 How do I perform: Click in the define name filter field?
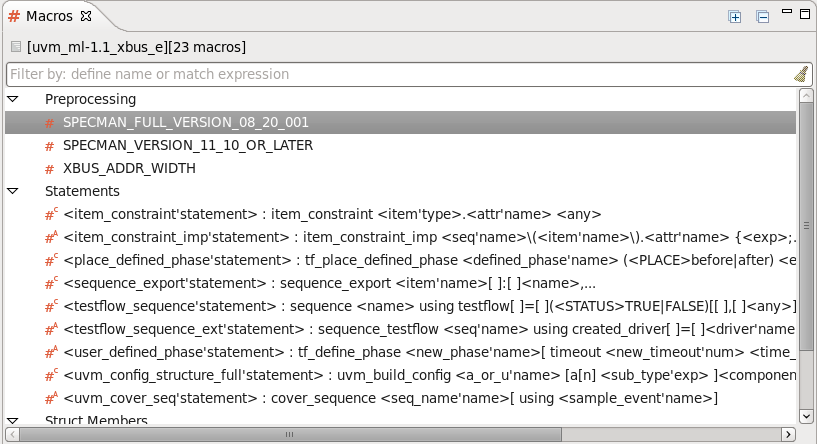point(390,74)
